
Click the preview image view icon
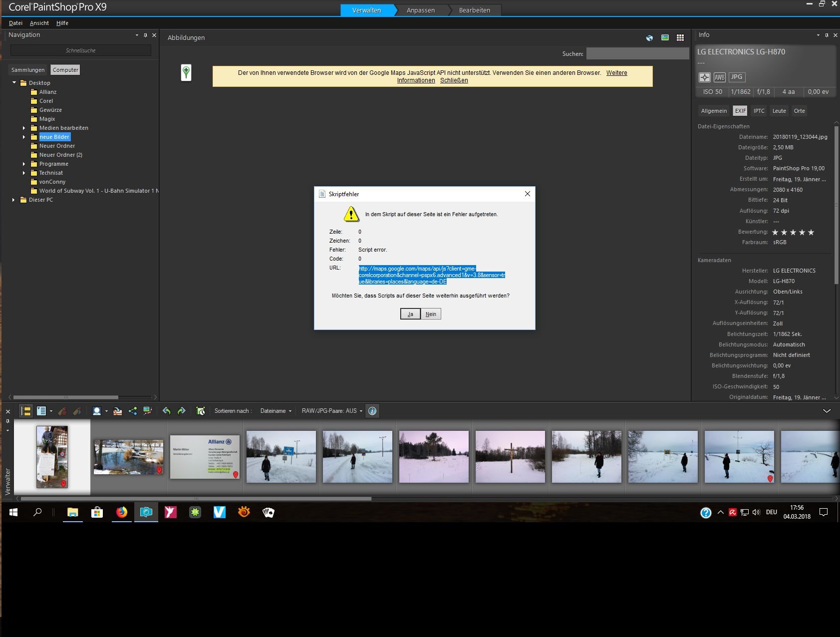(x=665, y=38)
